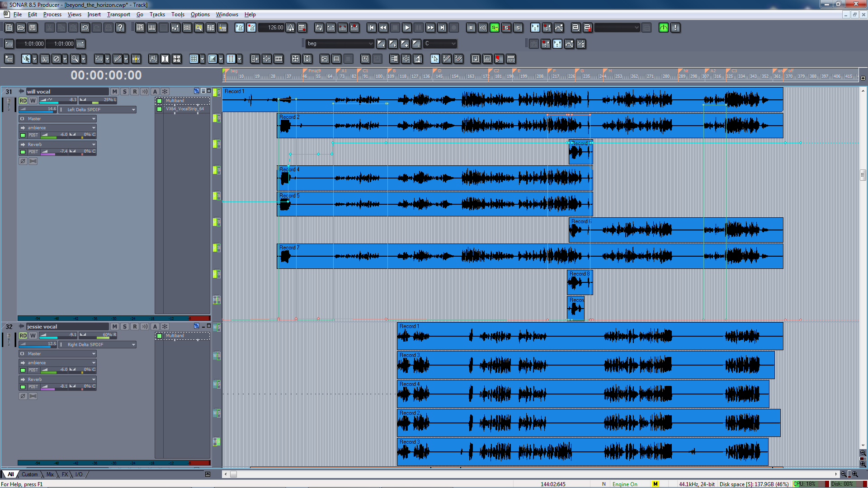Open the Console mixer view

pos(175,28)
